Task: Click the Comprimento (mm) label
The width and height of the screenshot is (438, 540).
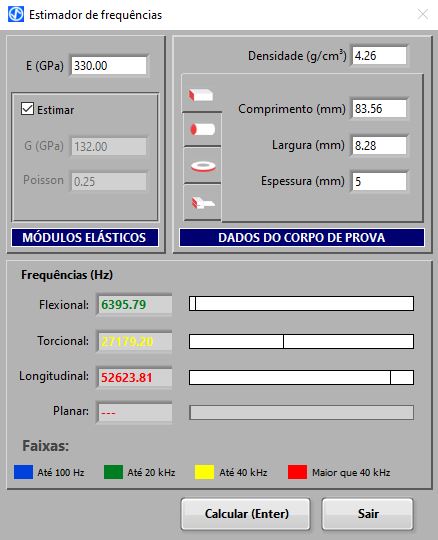Action: tap(292, 109)
